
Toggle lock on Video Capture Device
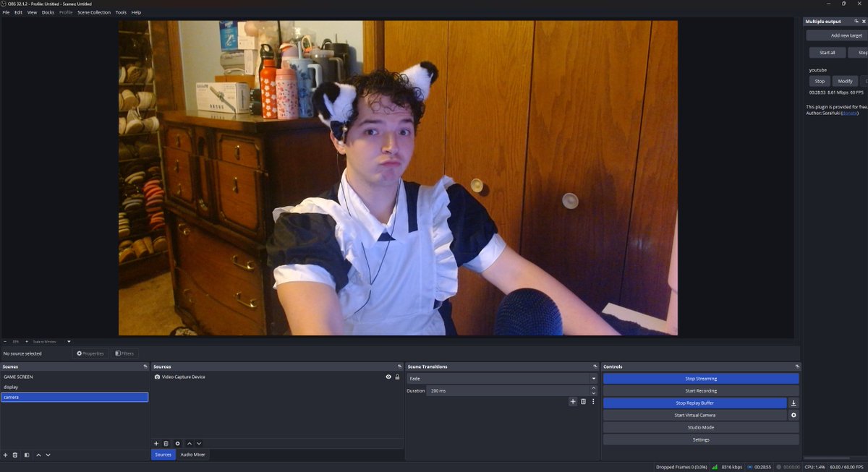coord(397,377)
